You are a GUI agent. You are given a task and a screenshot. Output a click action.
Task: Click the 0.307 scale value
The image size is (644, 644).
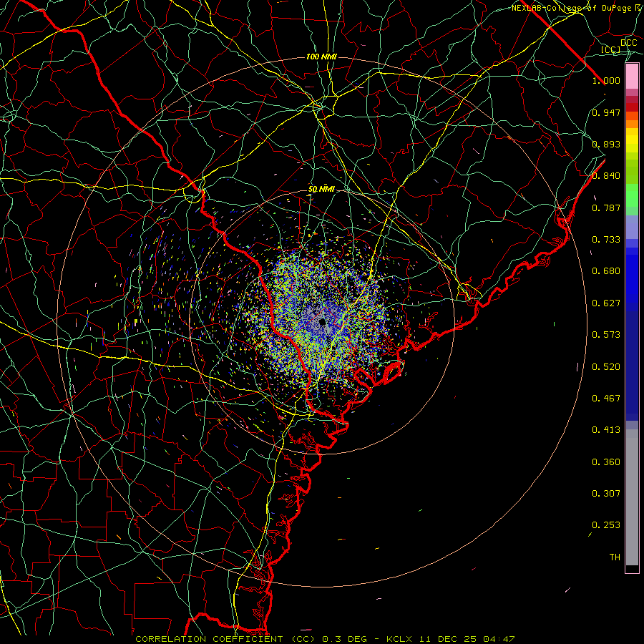[x=606, y=494]
